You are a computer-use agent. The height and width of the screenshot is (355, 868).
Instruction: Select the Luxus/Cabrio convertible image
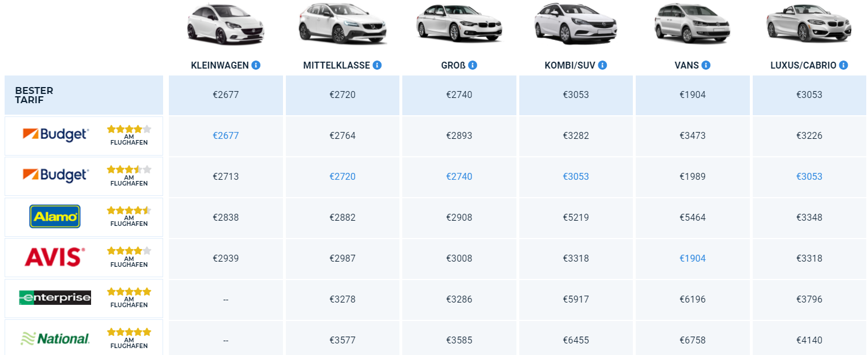(x=808, y=24)
